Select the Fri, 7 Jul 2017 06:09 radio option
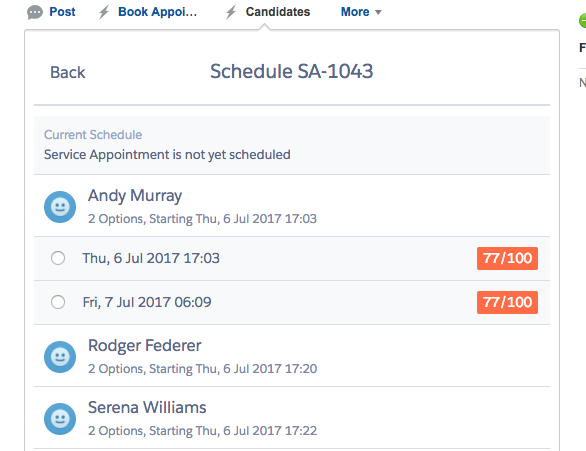Image resolution: width=586 pixels, height=451 pixels. (x=58, y=302)
